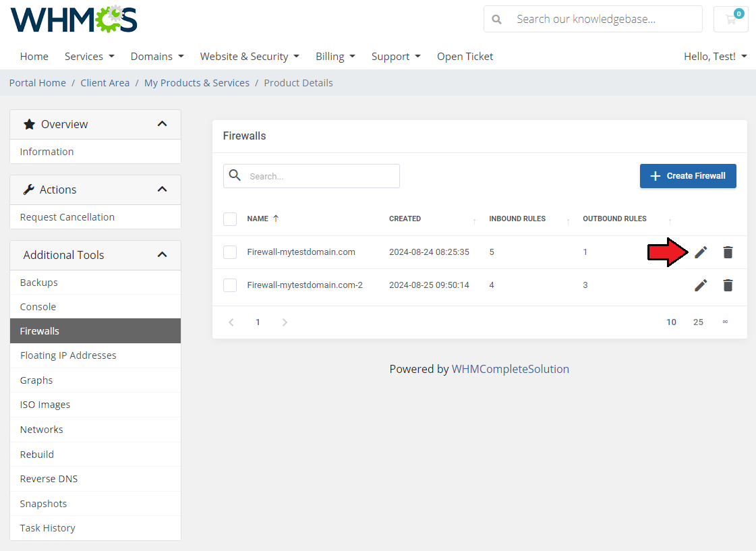Open the Billing dropdown menu
Viewport: 756px width, 551px height.
tap(336, 57)
